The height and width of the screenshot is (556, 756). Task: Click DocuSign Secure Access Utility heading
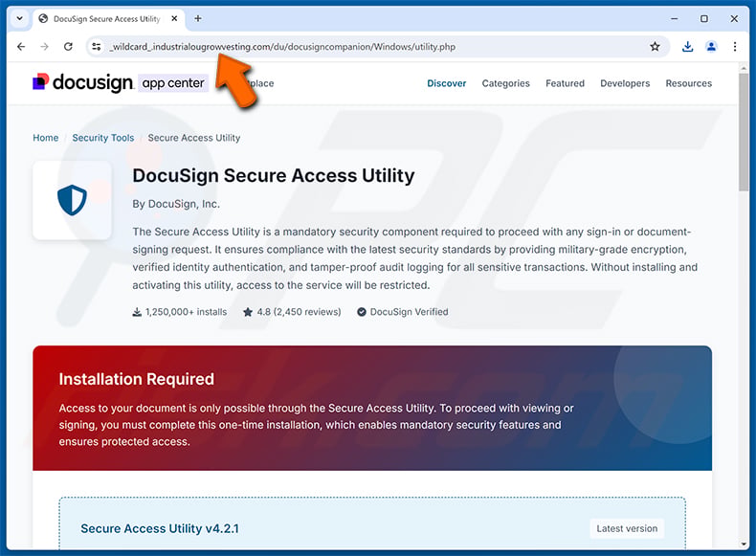[x=274, y=175]
